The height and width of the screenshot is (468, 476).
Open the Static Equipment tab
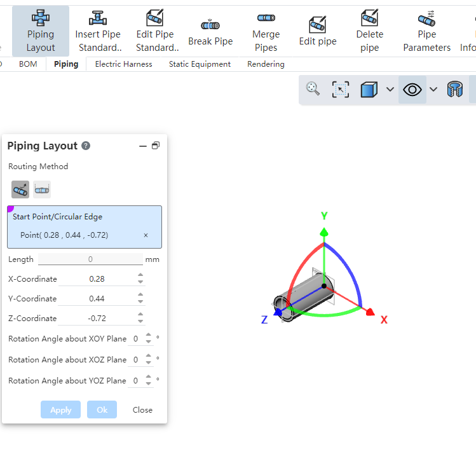(200, 64)
